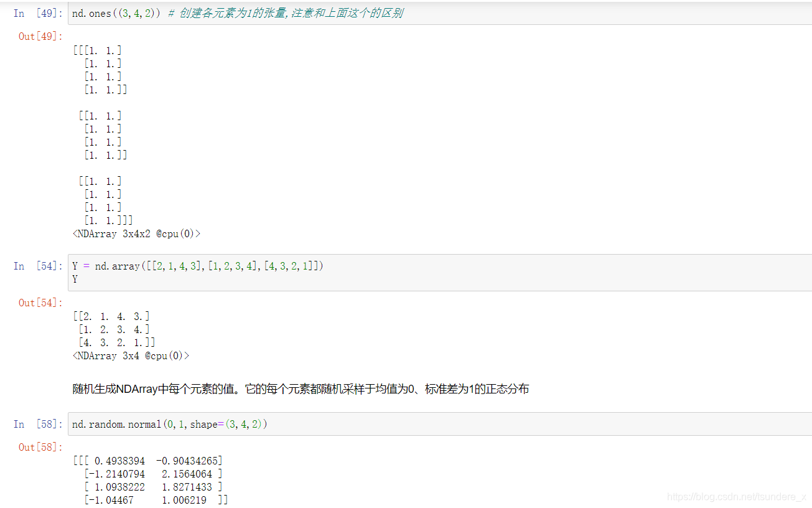Screen dimensions: 812x508
Task: Select the Out[58] output prompt
Action: (40, 447)
